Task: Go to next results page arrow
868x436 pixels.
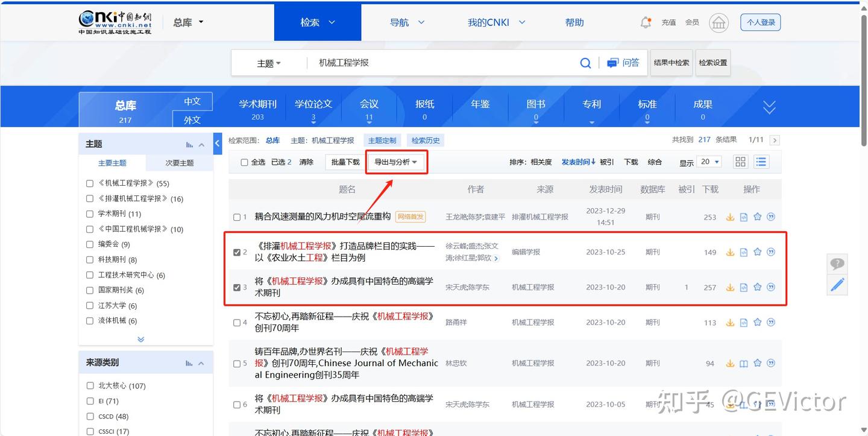Action: click(x=775, y=140)
